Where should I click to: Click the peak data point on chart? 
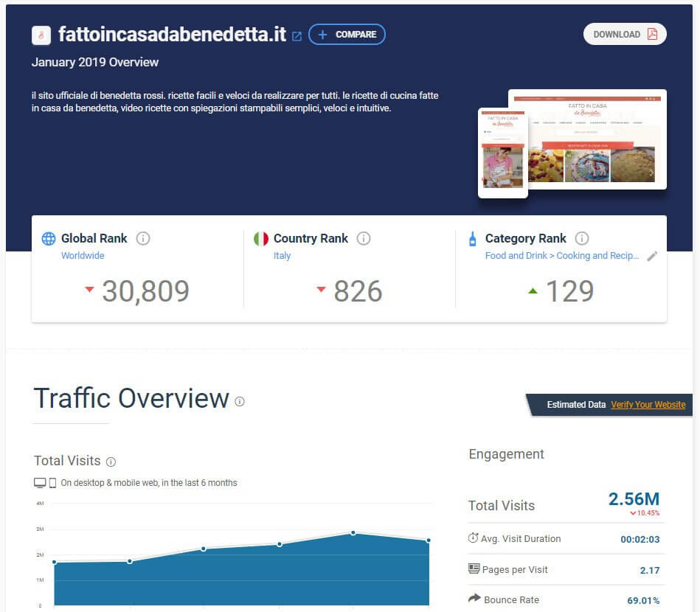[353, 532]
